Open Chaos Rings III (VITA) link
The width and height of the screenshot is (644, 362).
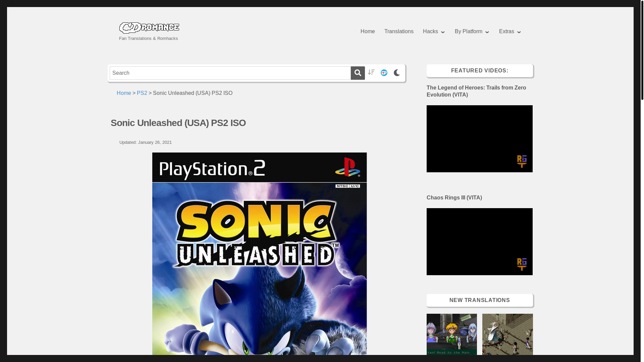click(454, 198)
